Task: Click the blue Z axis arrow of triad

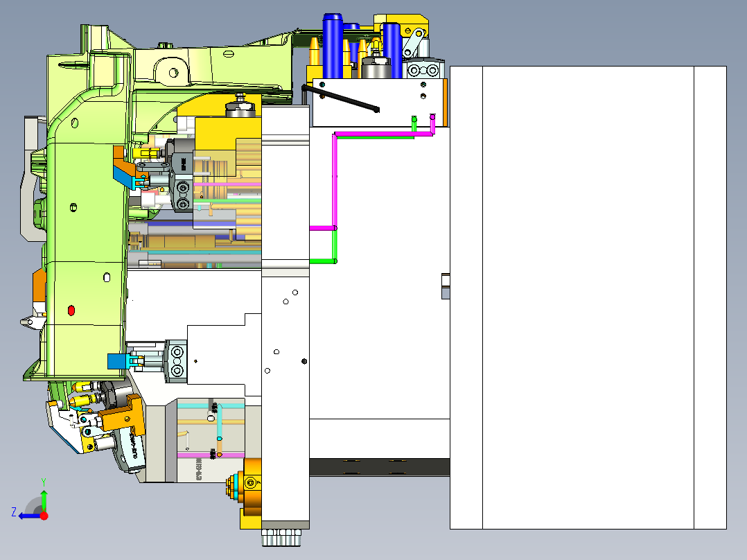Action: (x=28, y=516)
